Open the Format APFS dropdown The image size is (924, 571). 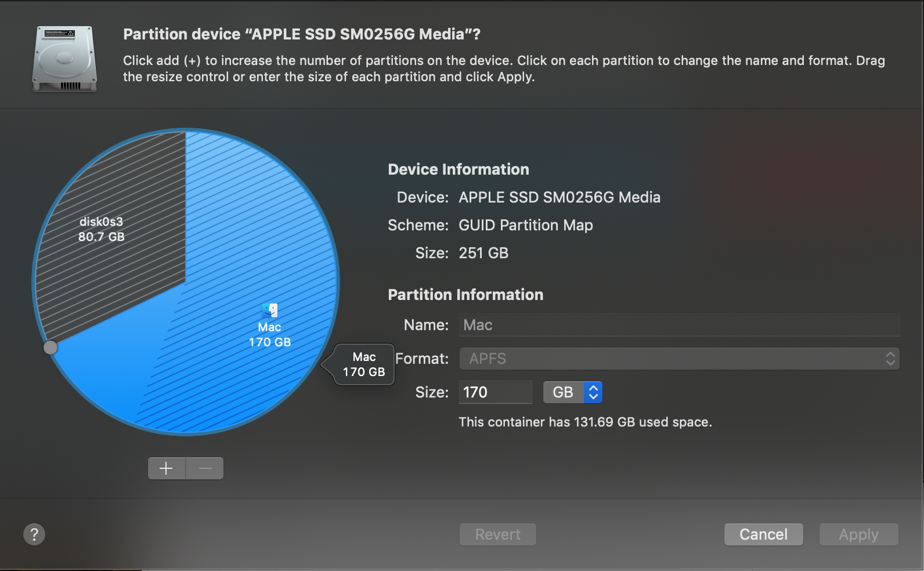click(x=680, y=359)
